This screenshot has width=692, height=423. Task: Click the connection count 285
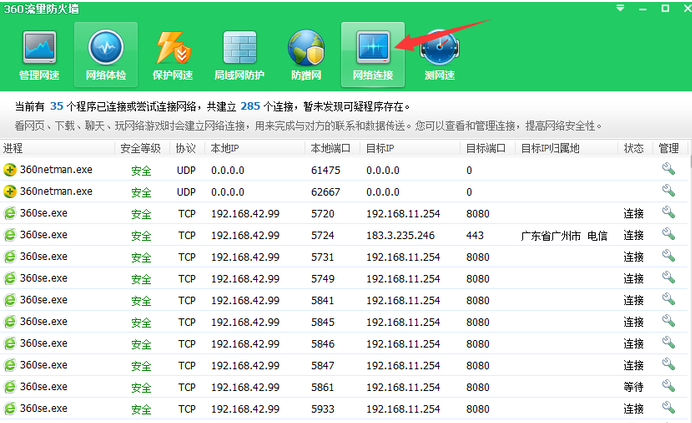click(x=250, y=106)
